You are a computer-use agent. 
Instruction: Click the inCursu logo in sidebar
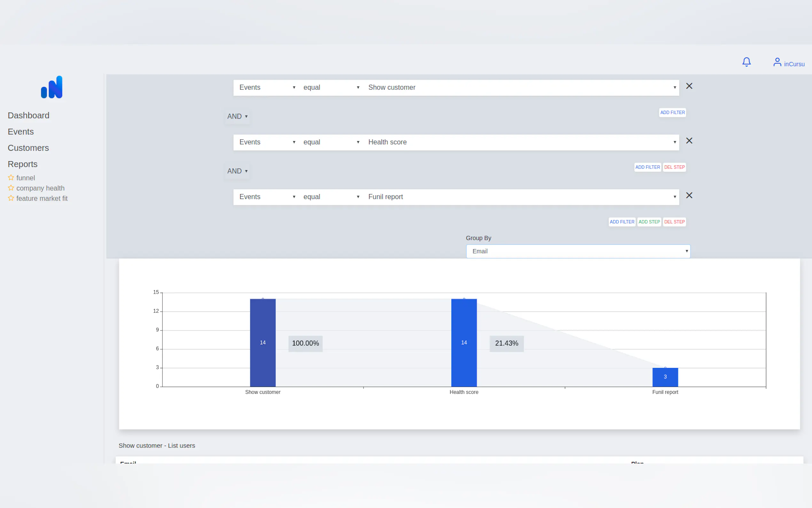(x=52, y=87)
